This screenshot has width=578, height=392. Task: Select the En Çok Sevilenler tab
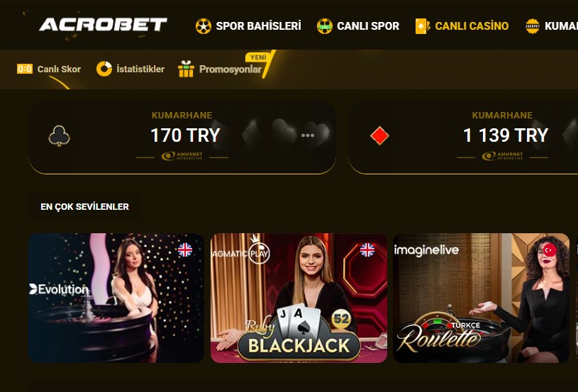(85, 207)
